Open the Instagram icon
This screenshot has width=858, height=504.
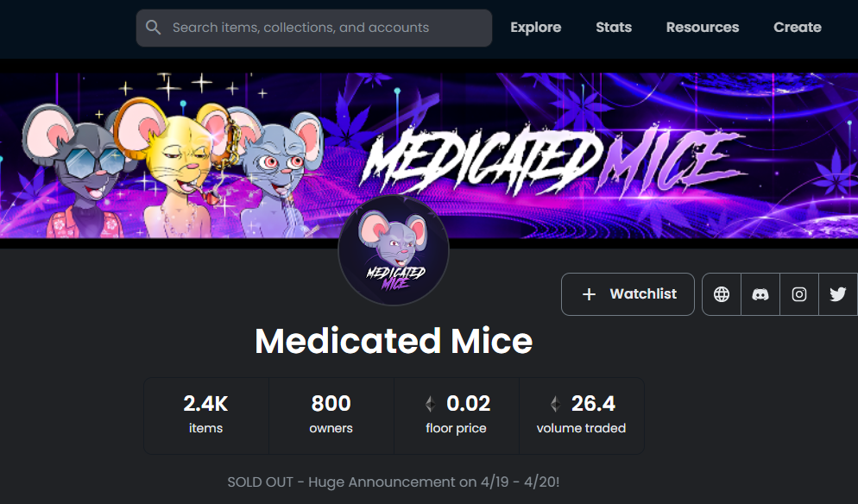[798, 293]
